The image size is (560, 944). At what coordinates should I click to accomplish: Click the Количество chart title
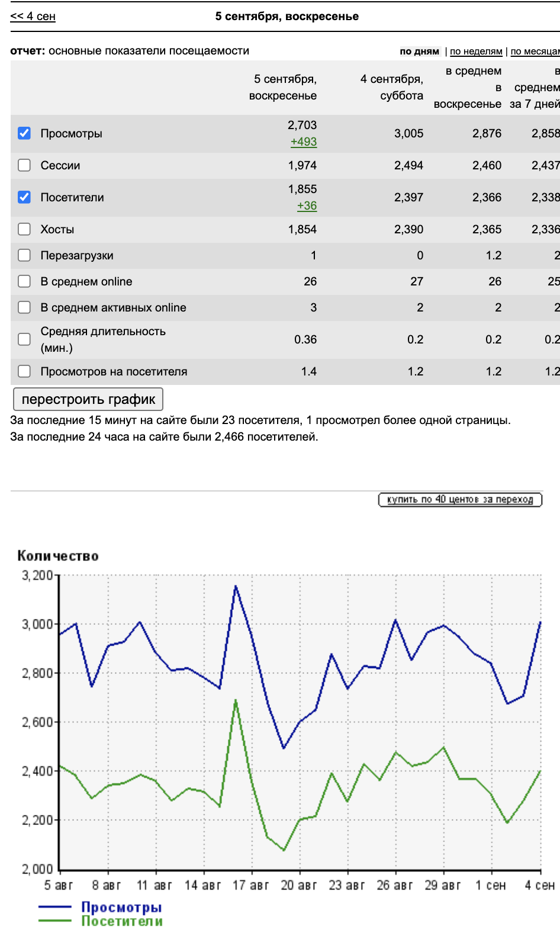click(x=58, y=556)
